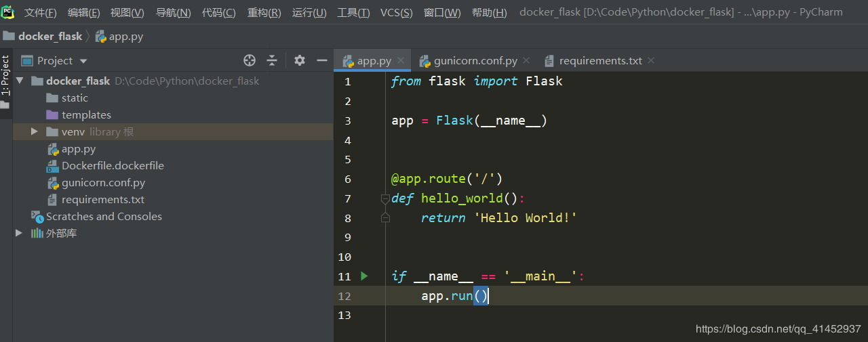The height and width of the screenshot is (342, 868).
Task: Hide the Project panel with minus icon
Action: coord(321,60)
